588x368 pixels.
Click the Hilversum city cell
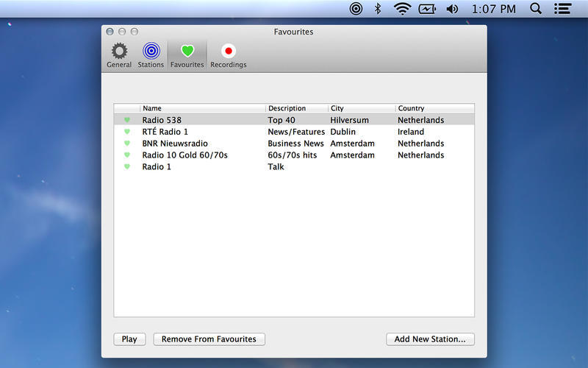tap(350, 120)
